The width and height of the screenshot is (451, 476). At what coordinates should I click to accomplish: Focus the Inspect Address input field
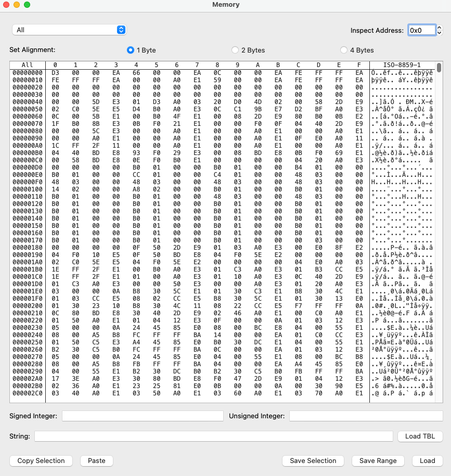click(421, 30)
